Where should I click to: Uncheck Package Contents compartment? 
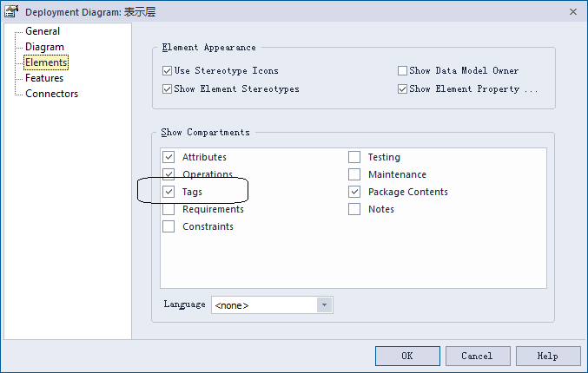tap(354, 192)
